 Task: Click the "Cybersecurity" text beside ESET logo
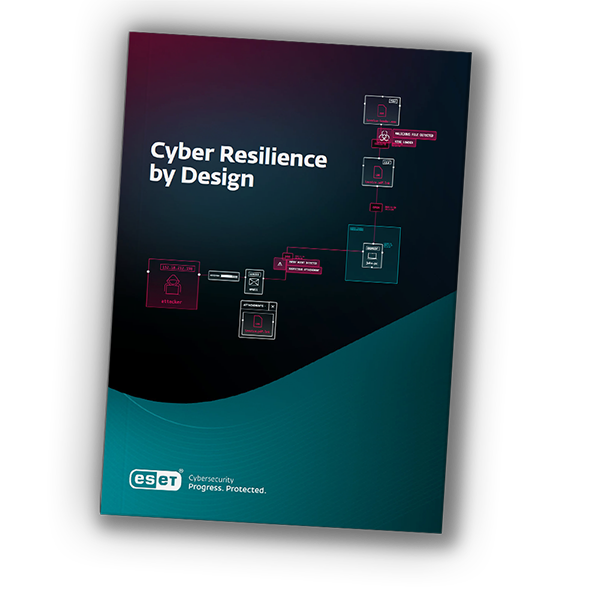click(x=217, y=480)
